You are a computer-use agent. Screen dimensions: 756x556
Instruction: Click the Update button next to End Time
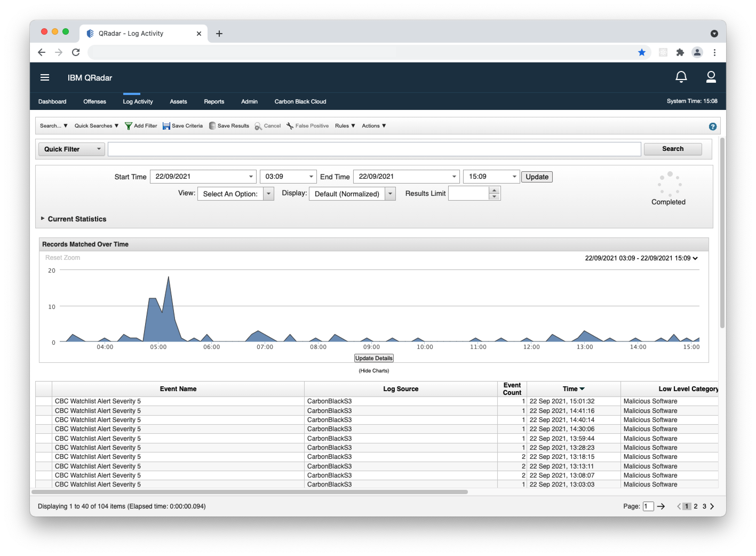point(537,176)
